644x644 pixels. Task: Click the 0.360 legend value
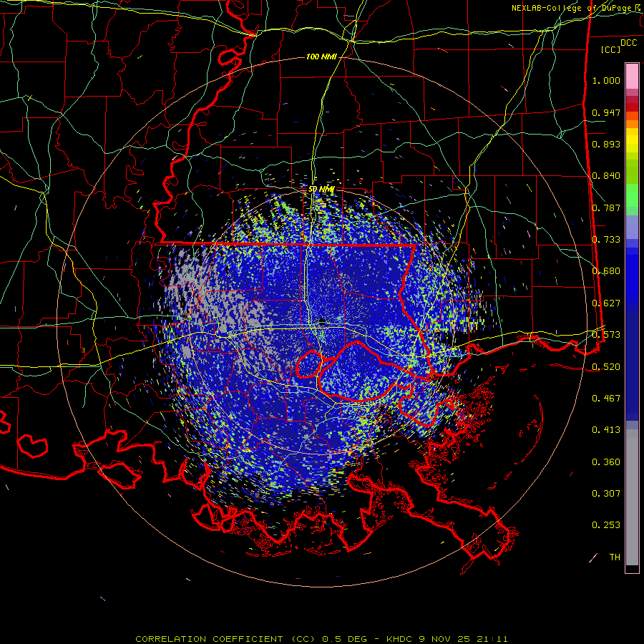606,462
